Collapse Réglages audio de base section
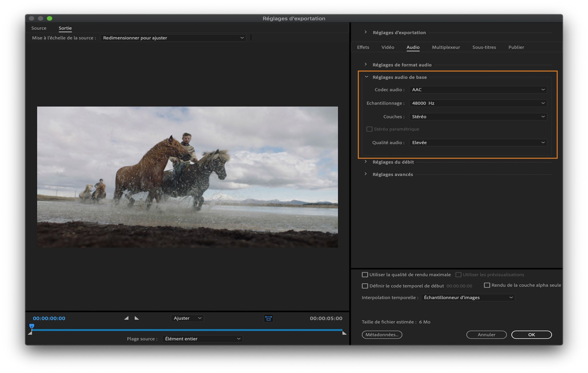 coord(366,77)
